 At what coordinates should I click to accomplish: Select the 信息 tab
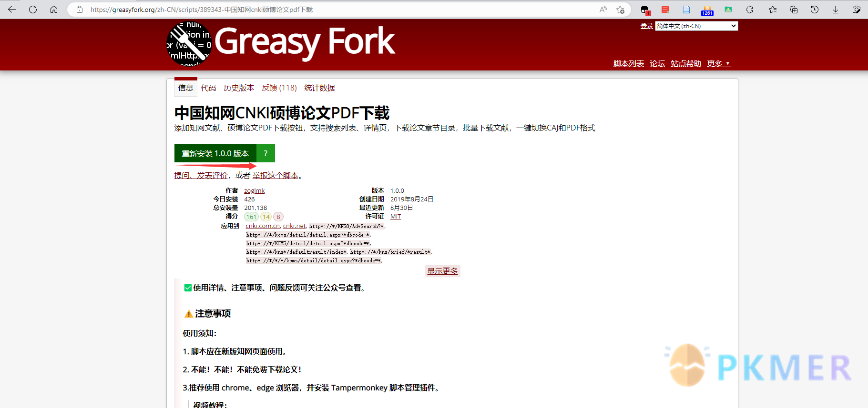tap(185, 88)
